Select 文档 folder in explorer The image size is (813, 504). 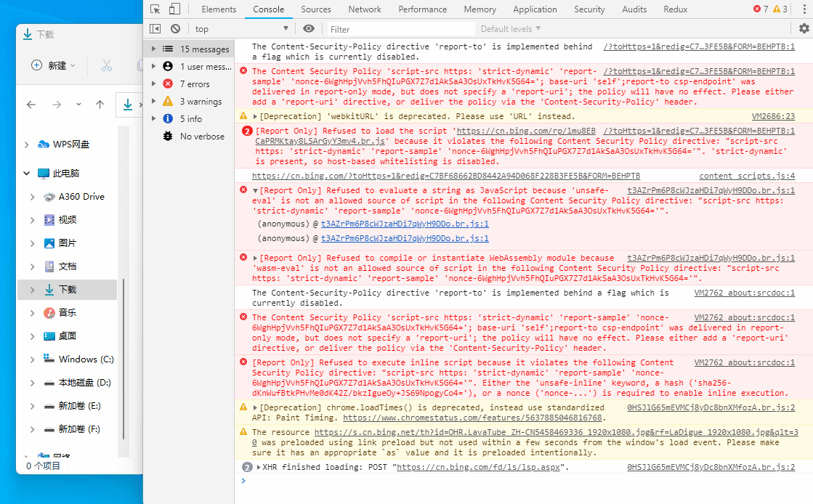(68, 267)
